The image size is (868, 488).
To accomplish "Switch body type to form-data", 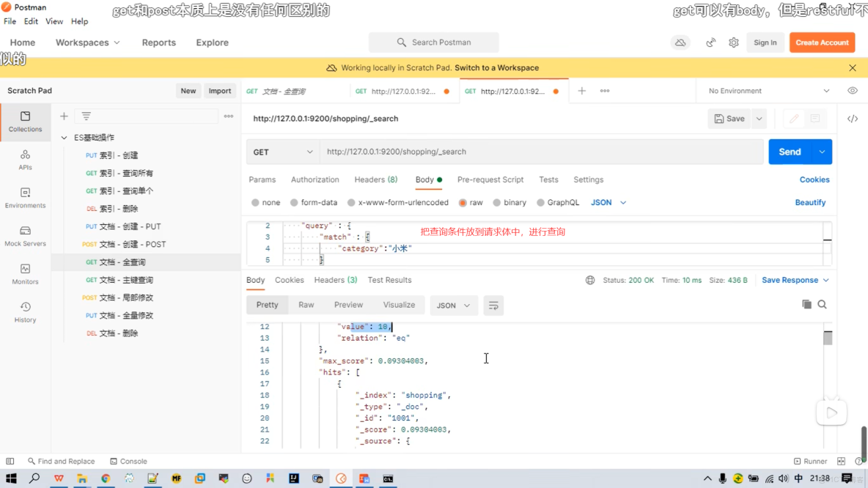I will click(308, 202).
